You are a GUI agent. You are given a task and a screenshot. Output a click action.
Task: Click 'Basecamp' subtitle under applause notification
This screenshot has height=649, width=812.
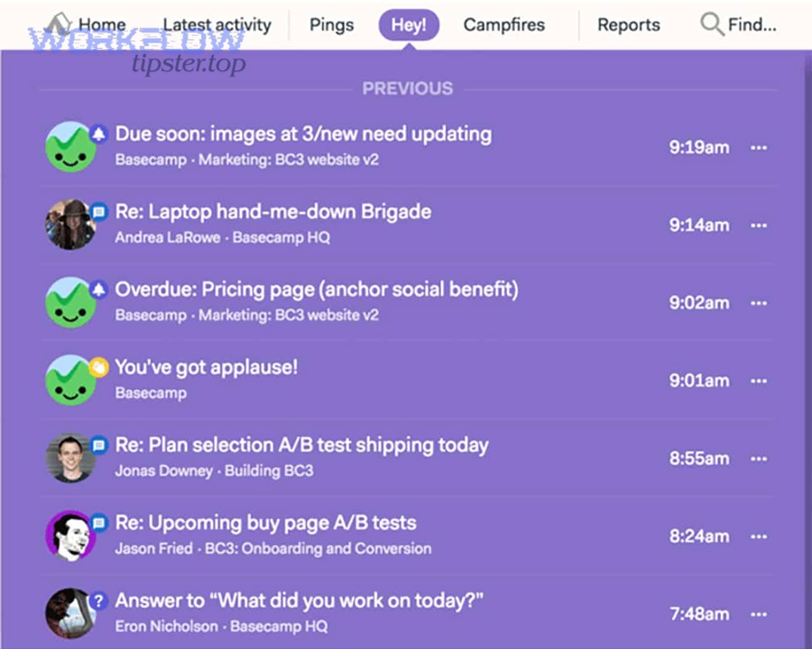[x=151, y=393]
